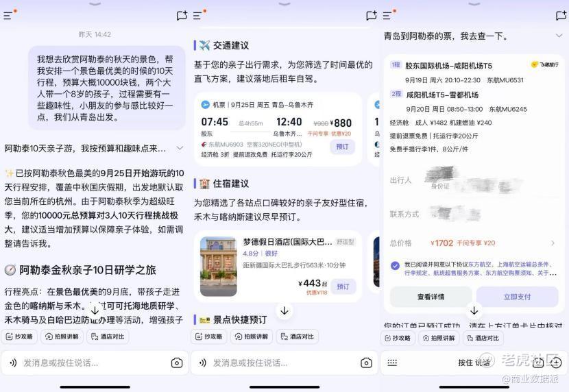Image resolution: width=569 pixels, height=392 pixels.
Task: Tap the voice input icon in the middle screen's message bar
Action: coord(202,363)
